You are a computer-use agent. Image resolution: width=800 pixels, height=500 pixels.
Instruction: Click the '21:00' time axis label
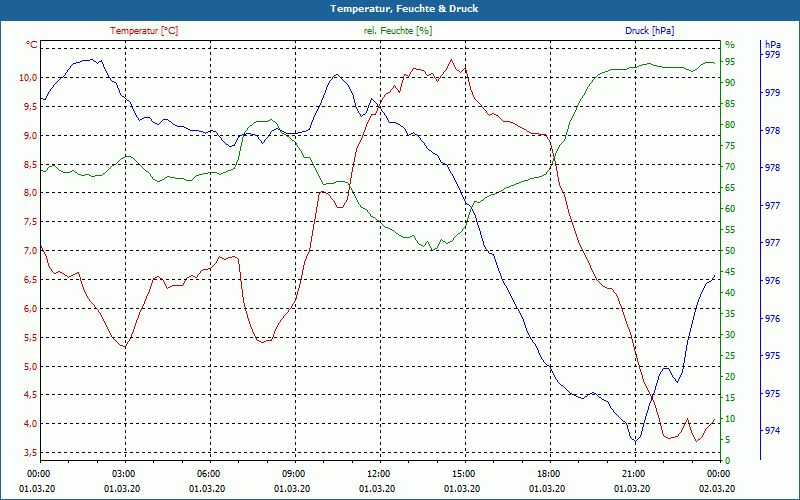click(x=632, y=473)
